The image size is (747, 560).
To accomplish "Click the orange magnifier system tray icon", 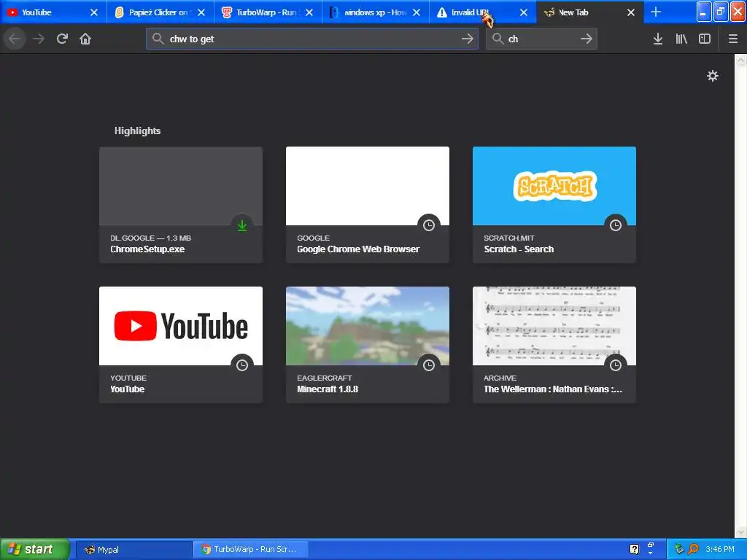I will tap(694, 549).
